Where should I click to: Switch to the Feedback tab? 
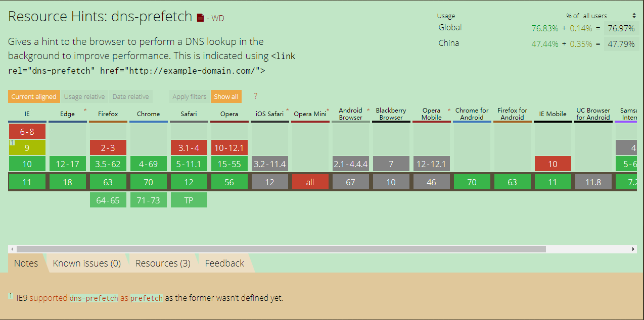pos(224,262)
